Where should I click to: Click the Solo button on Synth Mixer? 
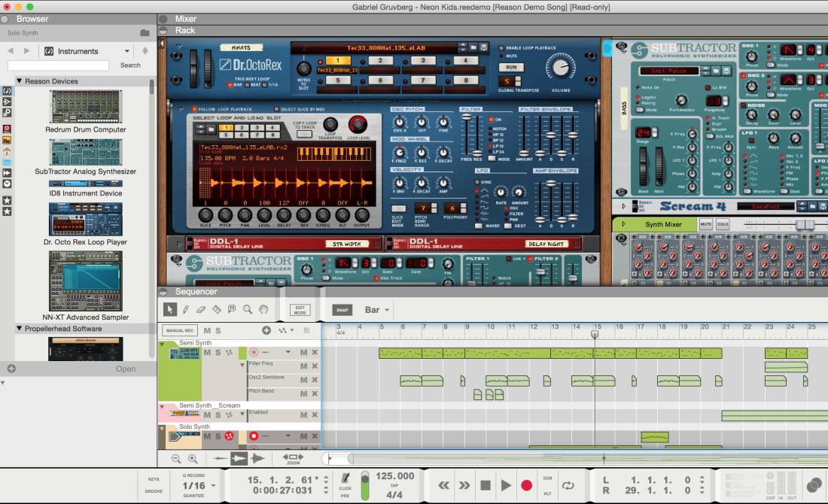[x=723, y=224]
